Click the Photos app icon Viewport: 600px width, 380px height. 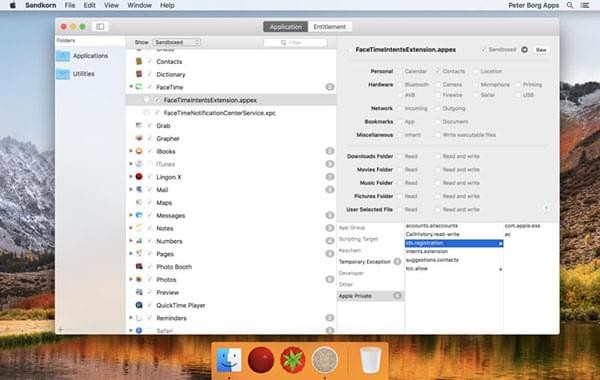[139, 279]
